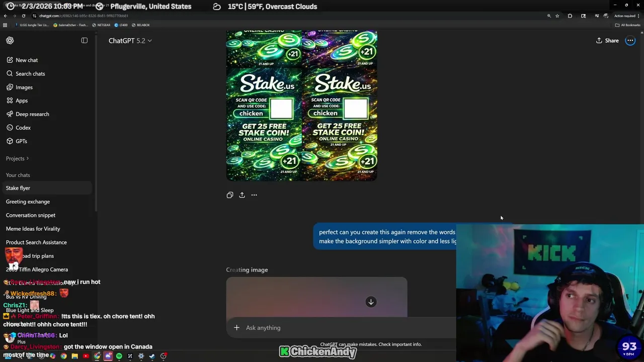644x362 pixels.
Task: Open File Explorer from the taskbar
Action: coord(75,356)
